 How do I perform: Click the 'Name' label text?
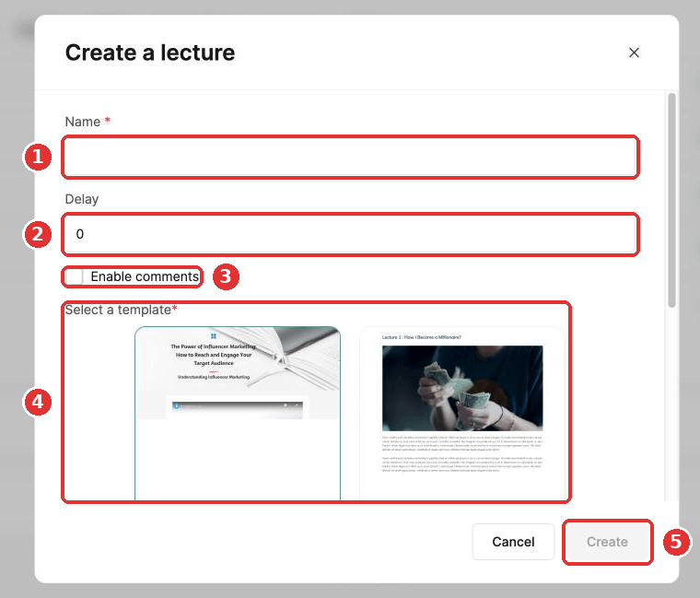coord(83,122)
